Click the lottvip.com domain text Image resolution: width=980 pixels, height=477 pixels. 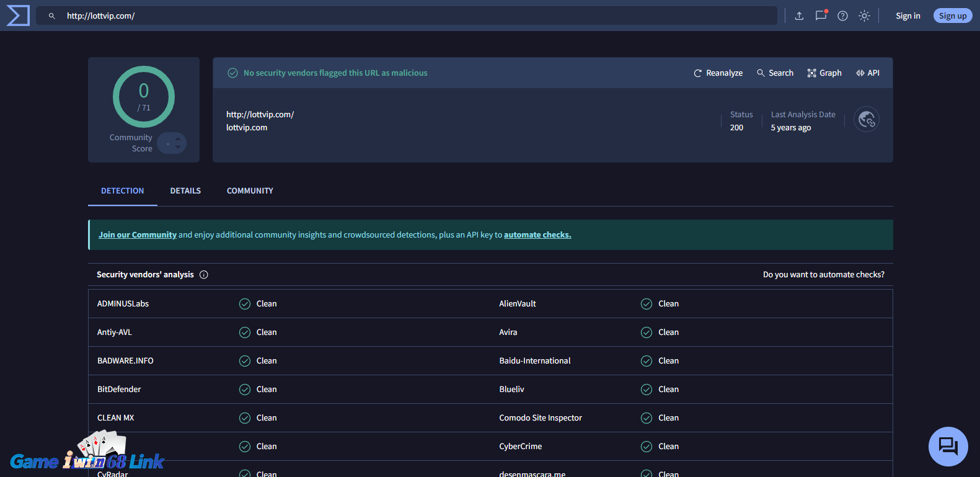click(x=247, y=128)
